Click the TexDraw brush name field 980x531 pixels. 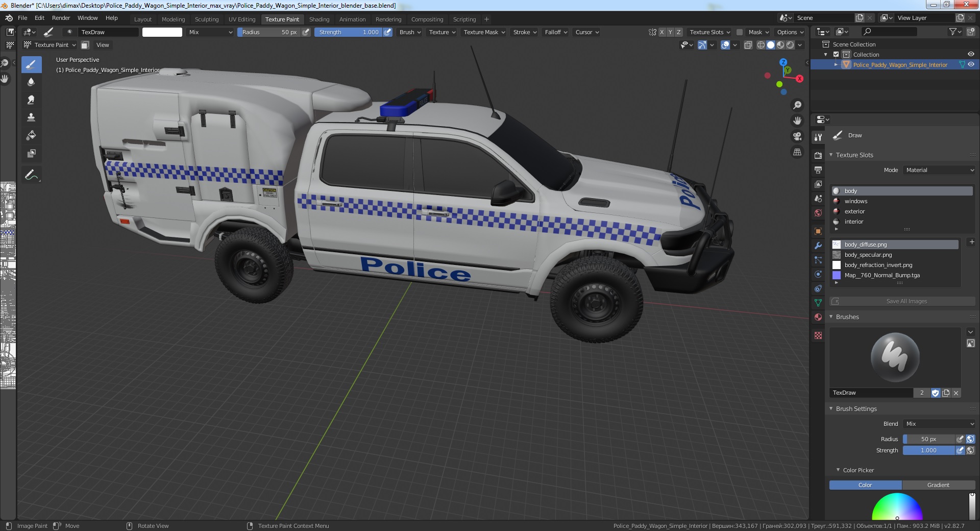[x=871, y=393]
